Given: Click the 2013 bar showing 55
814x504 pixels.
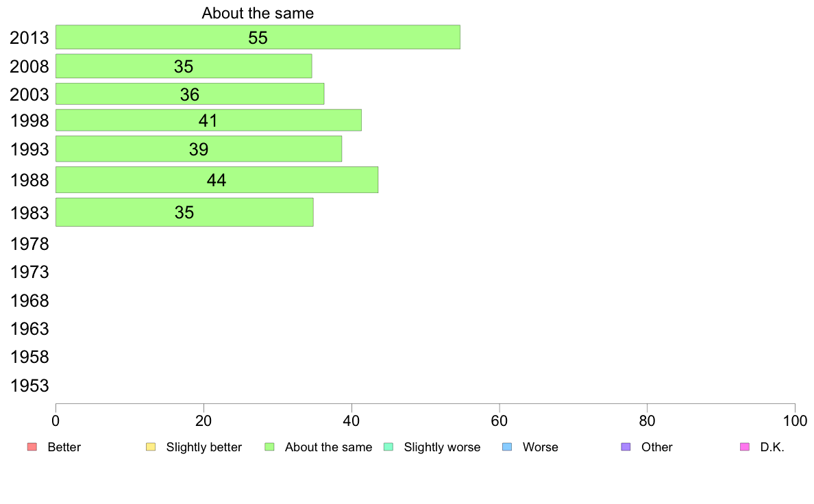Looking at the screenshot, I should pos(258,38).
